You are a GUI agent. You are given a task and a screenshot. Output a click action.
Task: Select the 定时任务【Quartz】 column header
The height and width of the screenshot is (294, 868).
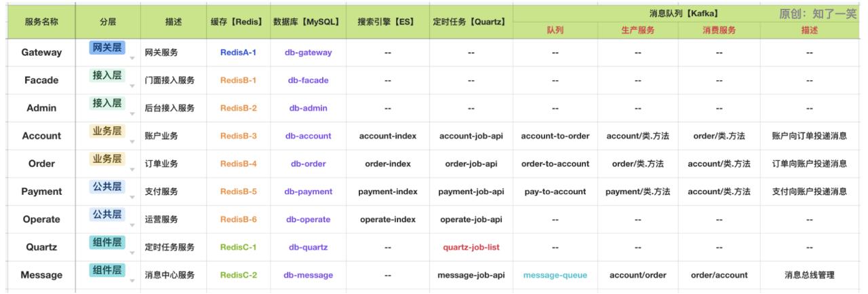tap(470, 22)
